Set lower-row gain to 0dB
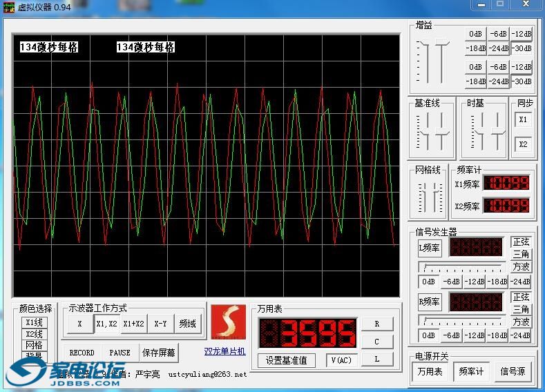Screen dimensions: 545x392 click(x=475, y=67)
